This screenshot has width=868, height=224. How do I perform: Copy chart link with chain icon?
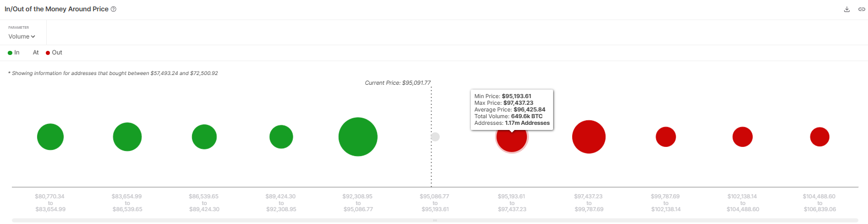point(861,9)
